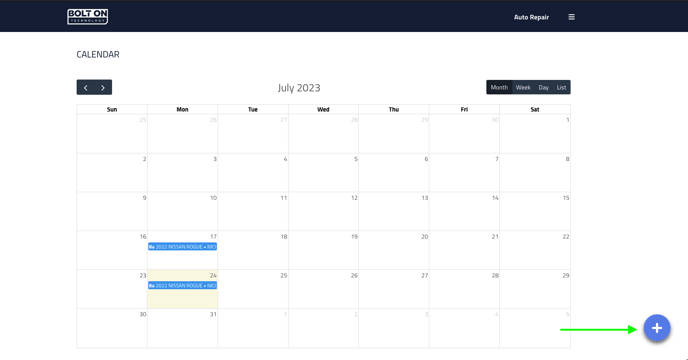Select the July 12 day number
The image size is (688, 360).
coord(354,198)
